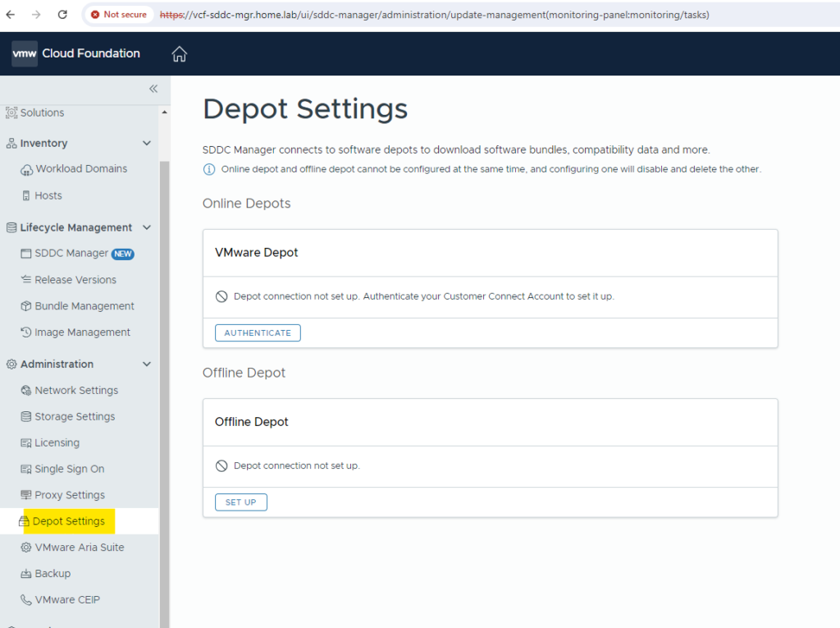
Task: Click the Release Versions list icon
Action: coord(25,279)
